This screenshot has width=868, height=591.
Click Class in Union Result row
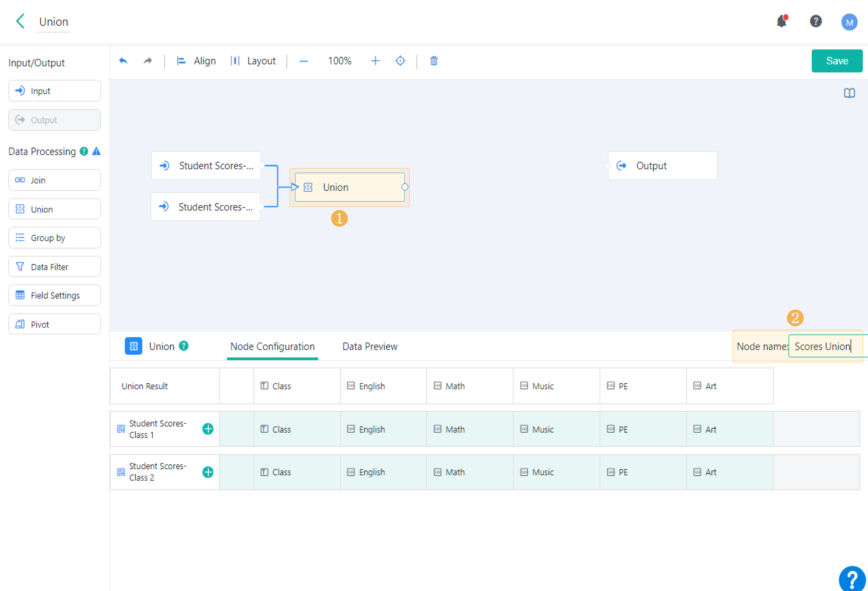click(x=297, y=386)
